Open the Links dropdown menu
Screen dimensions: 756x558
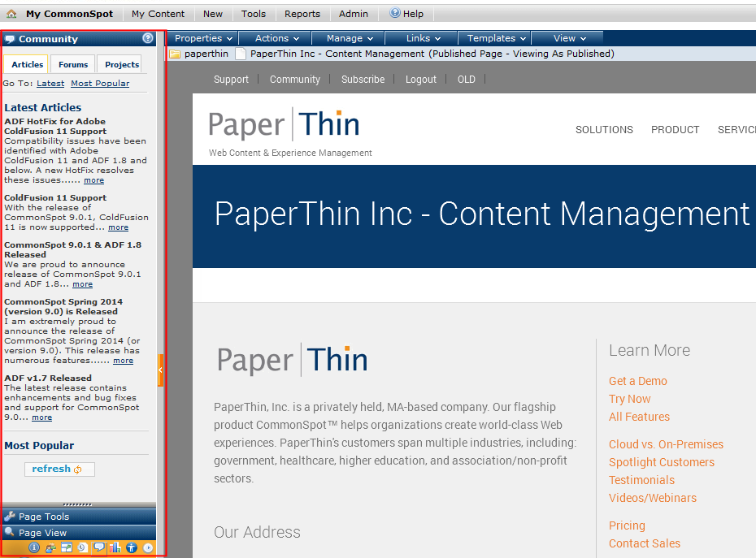422,38
